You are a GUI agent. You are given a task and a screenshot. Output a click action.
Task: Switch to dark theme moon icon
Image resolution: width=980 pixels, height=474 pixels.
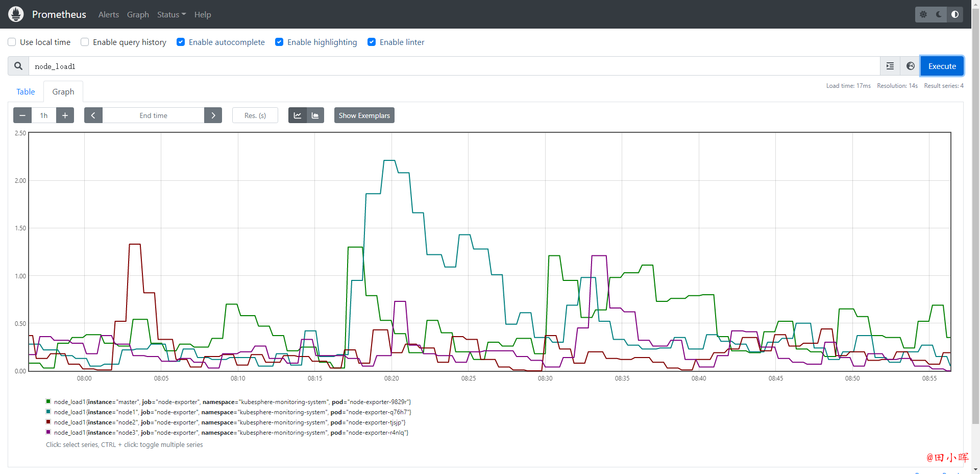point(939,14)
